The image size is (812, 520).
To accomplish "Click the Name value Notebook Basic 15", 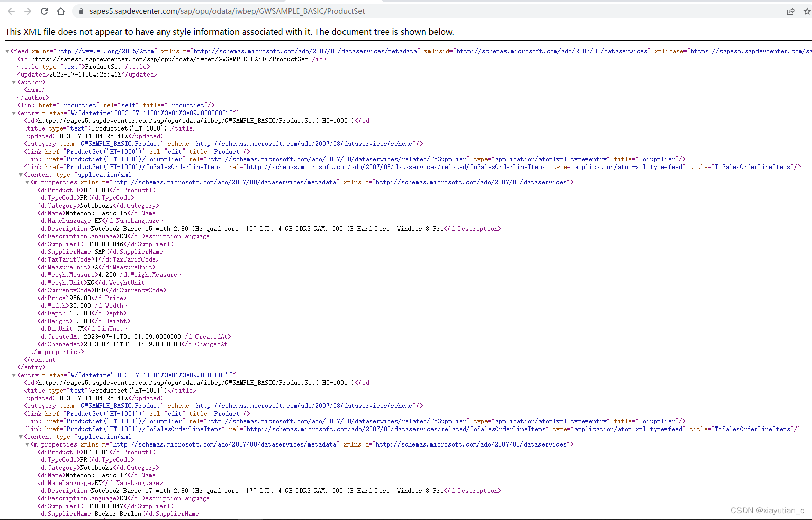I will [96, 213].
